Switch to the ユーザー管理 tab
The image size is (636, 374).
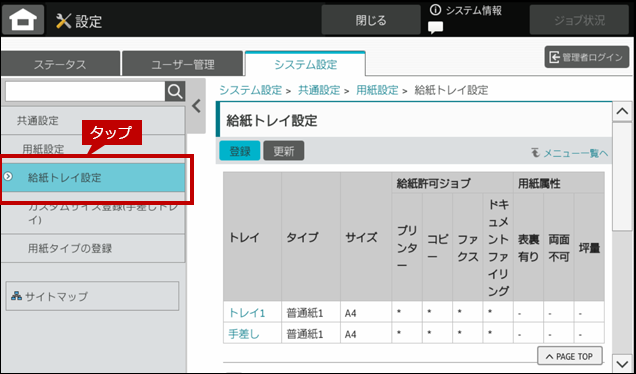pos(183,64)
